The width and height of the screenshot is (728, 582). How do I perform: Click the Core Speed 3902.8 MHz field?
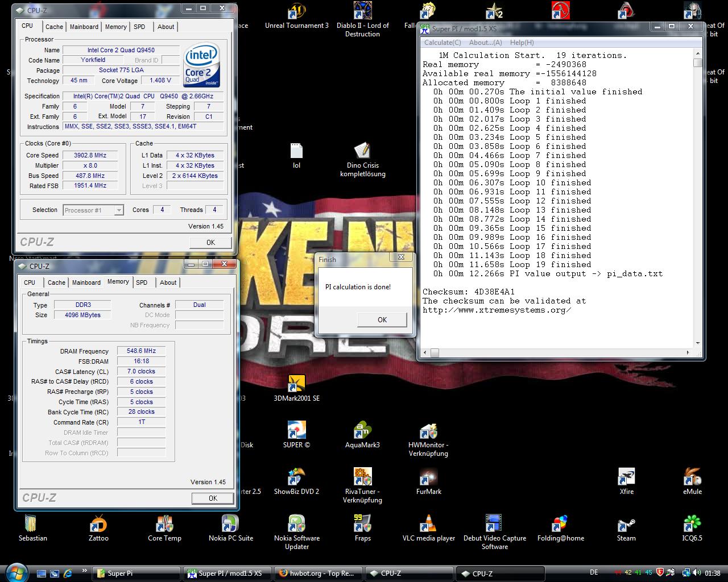[90, 155]
